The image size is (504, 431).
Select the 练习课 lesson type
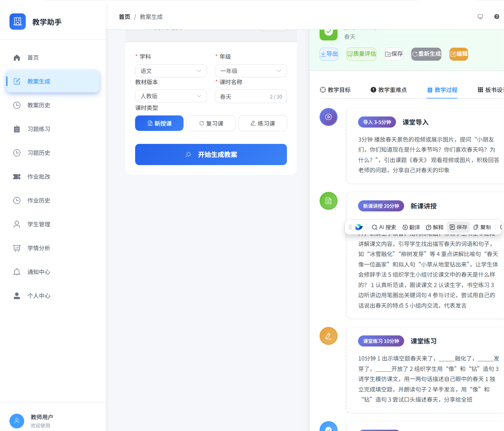tap(262, 123)
